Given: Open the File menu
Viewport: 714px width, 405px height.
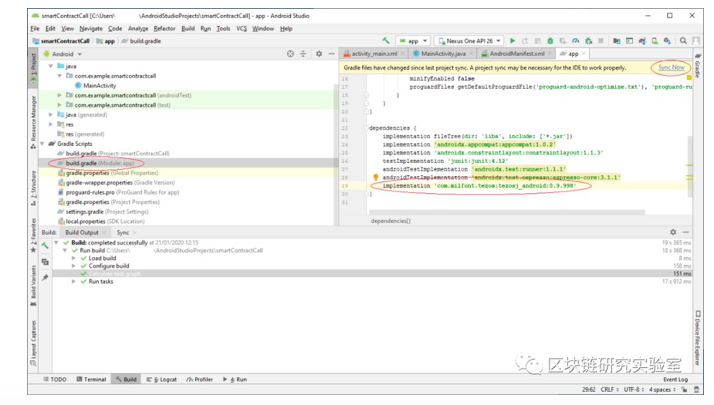Looking at the screenshot, I should (35, 28).
